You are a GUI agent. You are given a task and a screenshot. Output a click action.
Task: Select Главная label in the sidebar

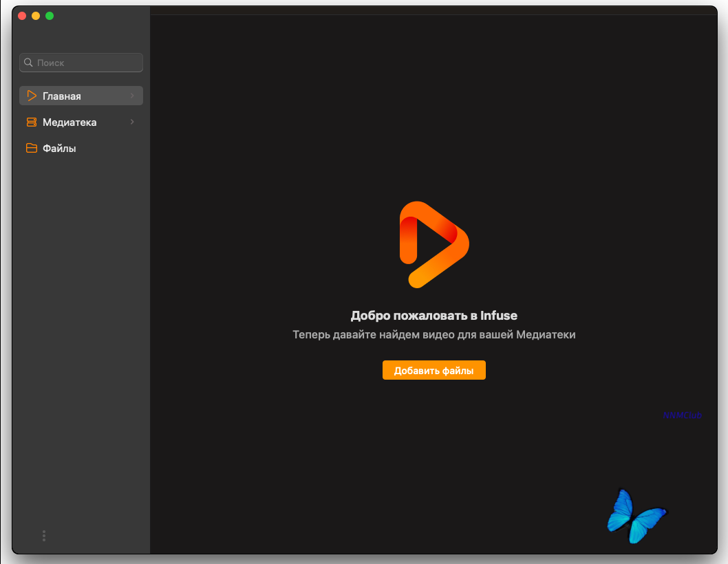point(62,96)
